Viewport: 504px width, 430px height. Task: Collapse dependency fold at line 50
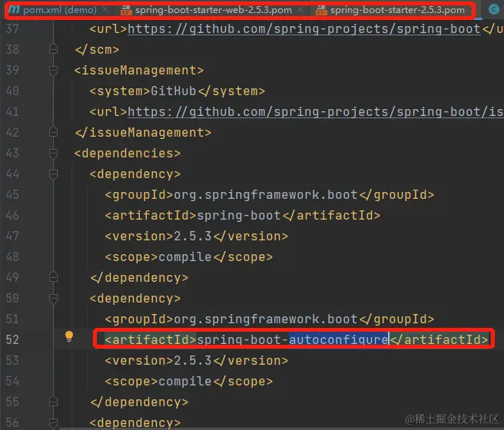tap(53, 299)
